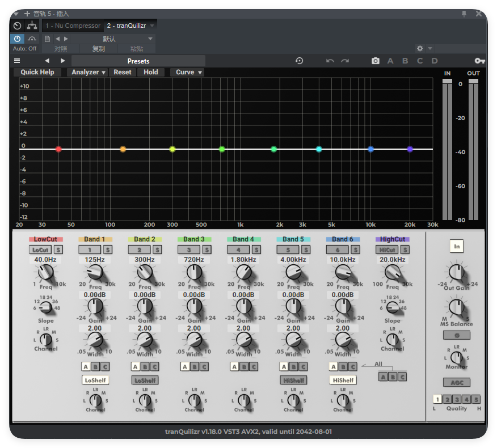Screen dimensions: 497x448
Task: Click the Band 1 frequency value 125Hz
Action: click(x=95, y=260)
